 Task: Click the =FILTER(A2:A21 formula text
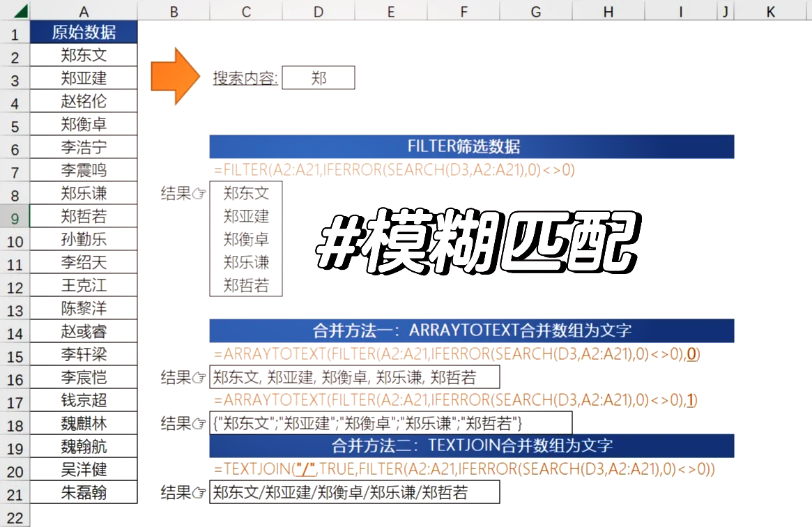click(394, 170)
